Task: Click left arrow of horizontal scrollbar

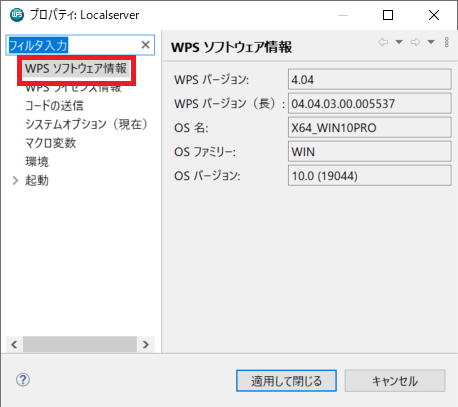Action: pyautogui.click(x=14, y=344)
